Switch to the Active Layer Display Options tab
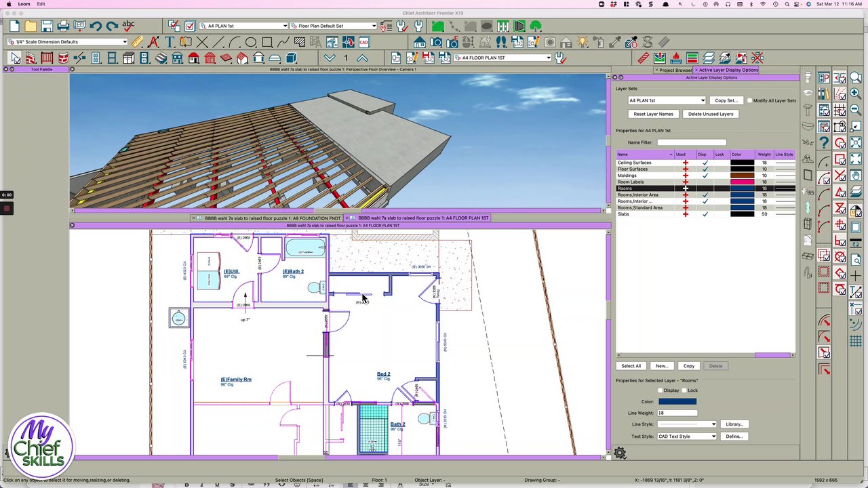The width and height of the screenshot is (868, 488). click(728, 70)
